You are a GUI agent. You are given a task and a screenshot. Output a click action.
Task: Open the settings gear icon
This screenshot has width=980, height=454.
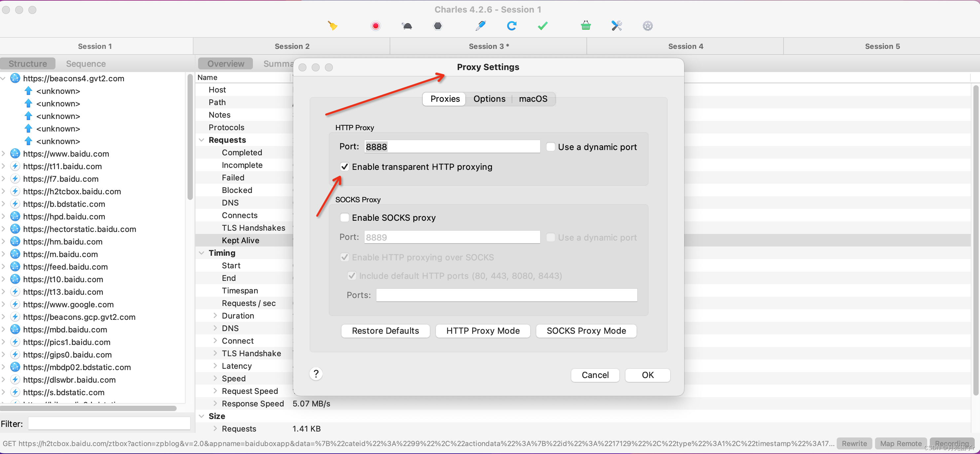tap(647, 26)
